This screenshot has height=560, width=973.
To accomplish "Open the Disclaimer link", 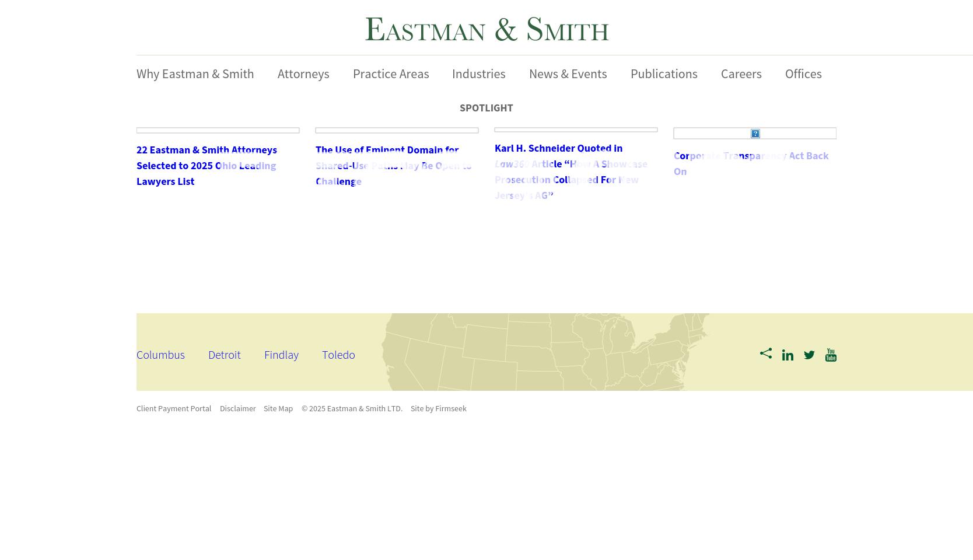I will point(238,409).
